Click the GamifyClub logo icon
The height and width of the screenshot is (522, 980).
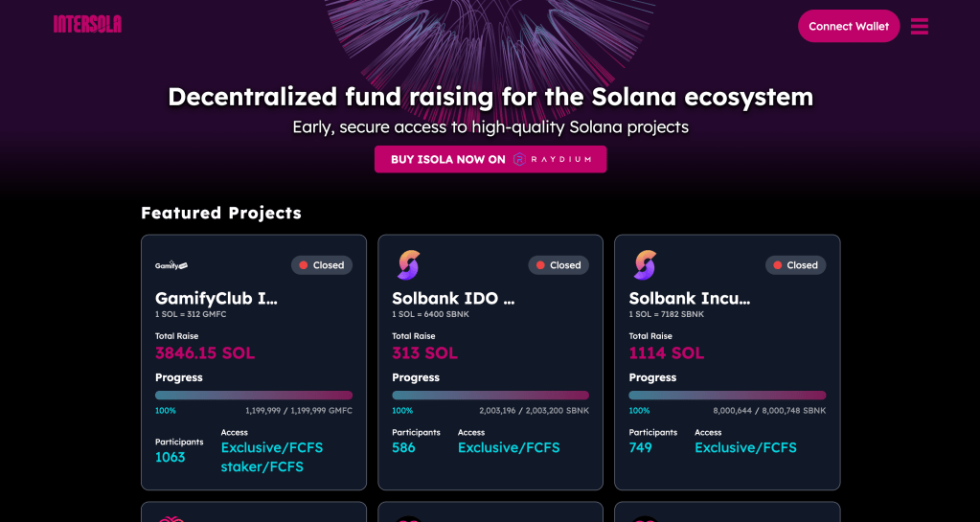(171, 265)
